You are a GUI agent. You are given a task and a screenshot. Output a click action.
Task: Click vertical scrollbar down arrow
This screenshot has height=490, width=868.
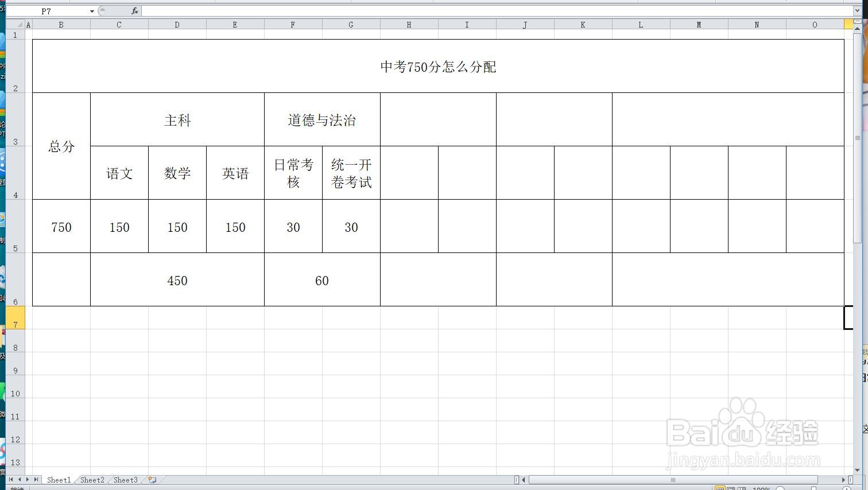857,471
